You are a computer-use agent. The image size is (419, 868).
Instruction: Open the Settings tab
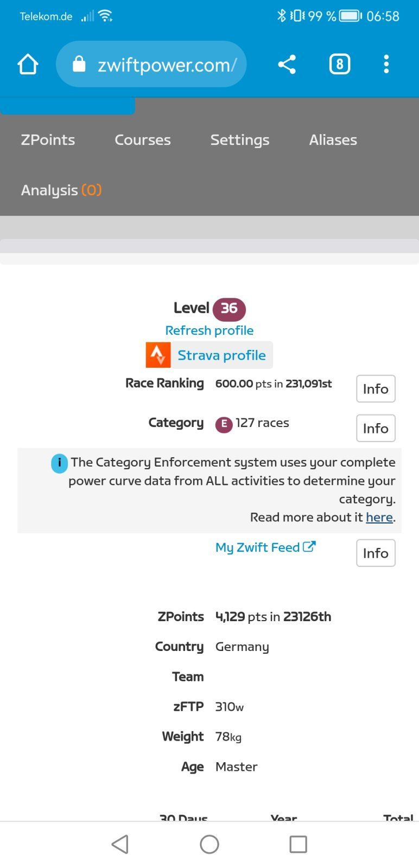coord(240,140)
